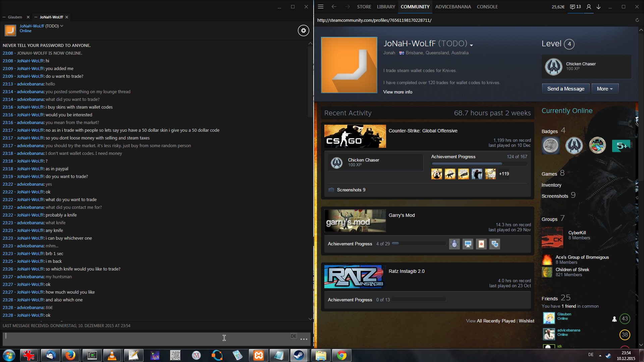Expand the dropdown next to JoNaH-WoLfF chat name
The width and height of the screenshot is (644, 362).
(62, 26)
